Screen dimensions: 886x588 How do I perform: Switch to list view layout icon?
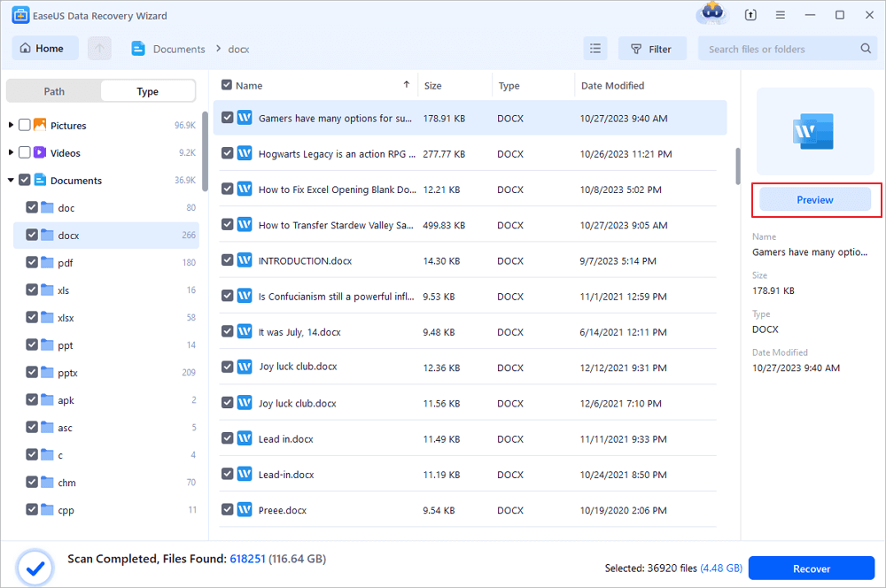coord(595,49)
